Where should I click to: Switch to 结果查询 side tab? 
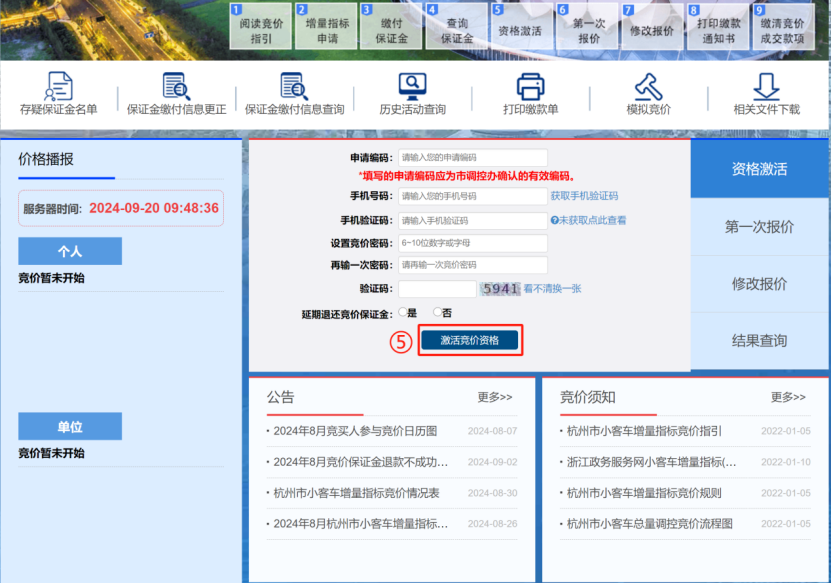(759, 341)
